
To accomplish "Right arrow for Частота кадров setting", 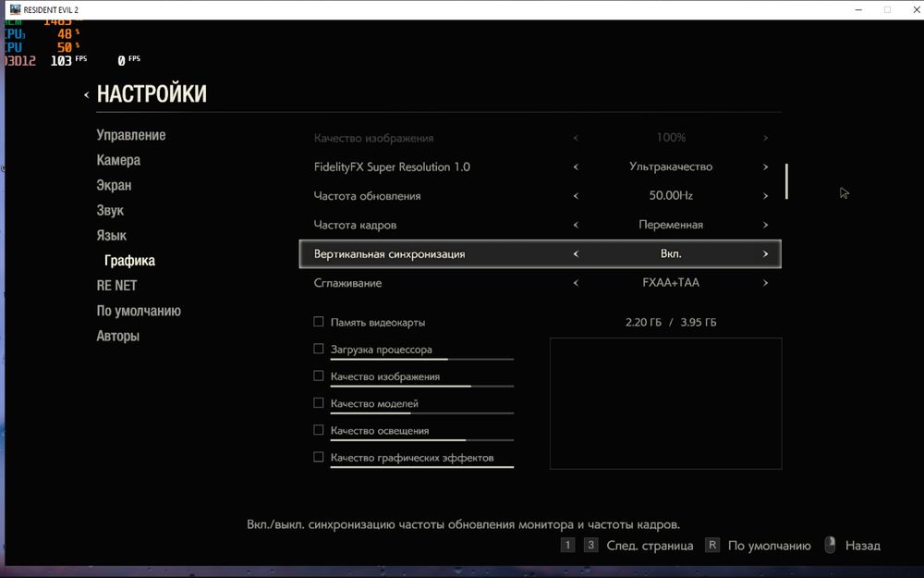I will point(765,225).
